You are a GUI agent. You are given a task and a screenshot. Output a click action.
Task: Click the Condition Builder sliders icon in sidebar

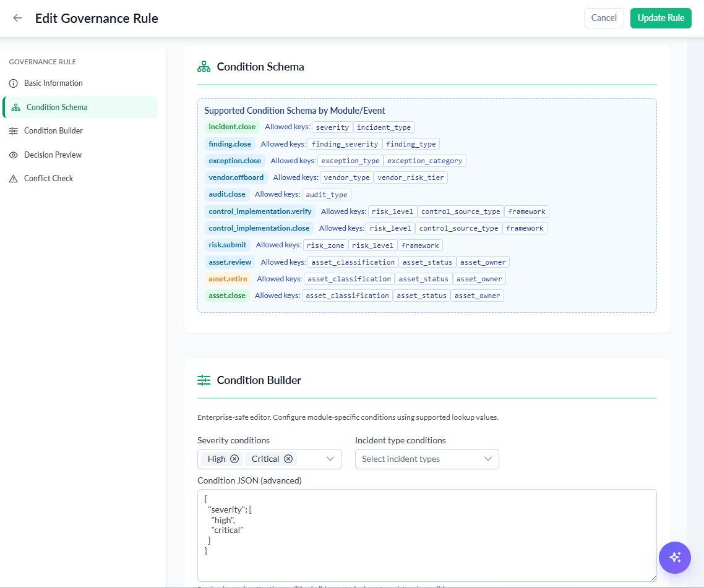(x=14, y=131)
